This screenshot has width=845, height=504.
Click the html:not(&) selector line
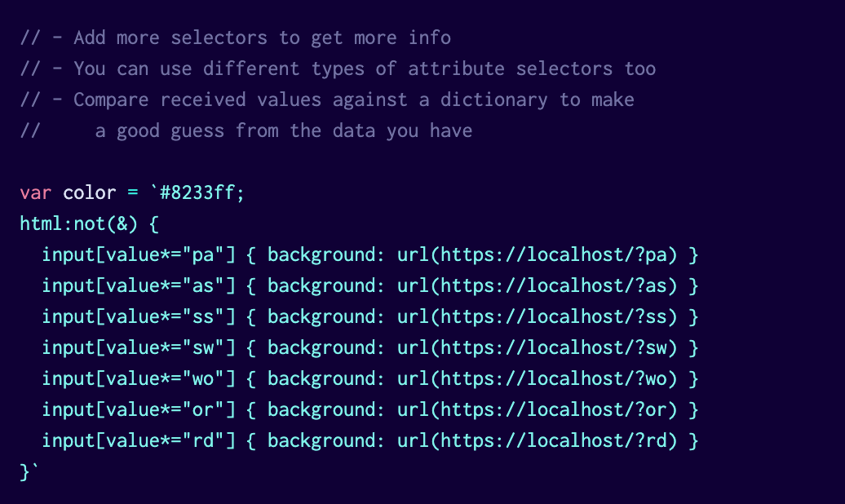90,223
